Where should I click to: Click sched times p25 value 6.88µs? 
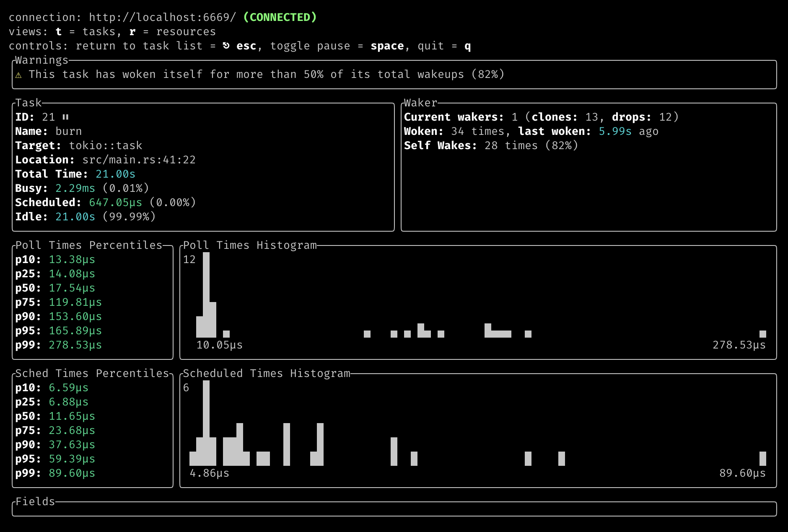point(69,402)
